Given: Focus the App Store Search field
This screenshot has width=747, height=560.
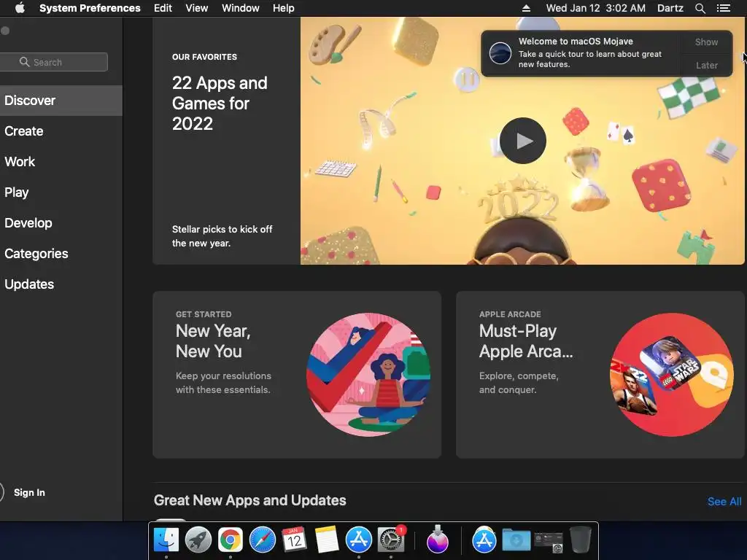Looking at the screenshot, I should [x=54, y=62].
